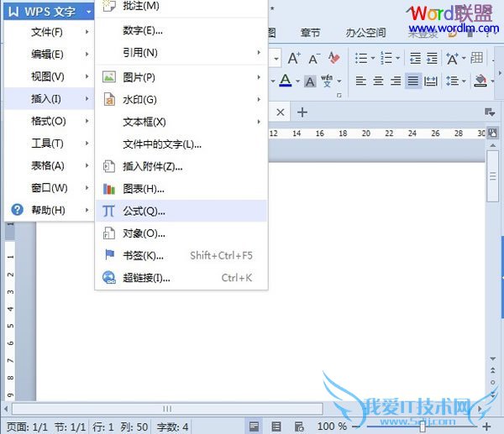Click the decrease font size icon

point(314,59)
